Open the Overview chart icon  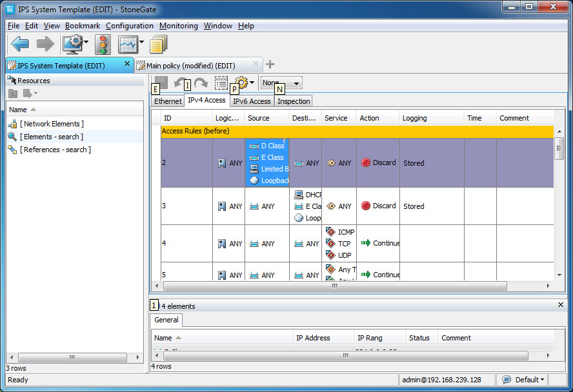point(128,44)
